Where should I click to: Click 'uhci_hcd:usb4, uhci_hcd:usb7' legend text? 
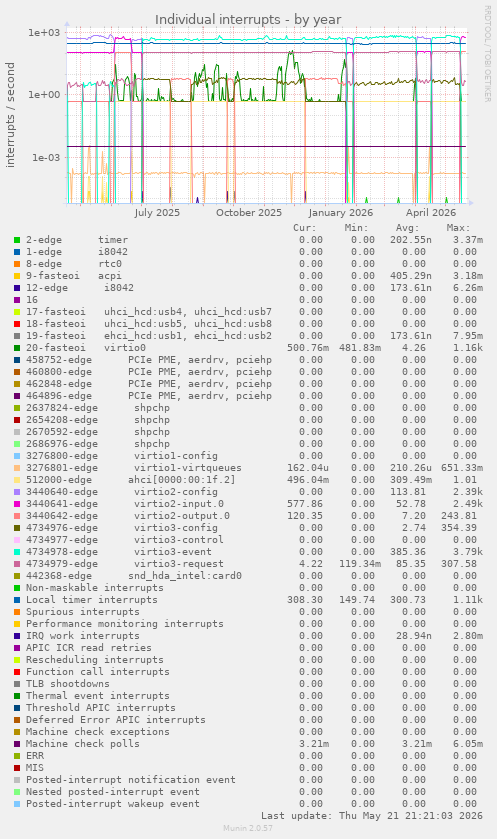pos(188,312)
